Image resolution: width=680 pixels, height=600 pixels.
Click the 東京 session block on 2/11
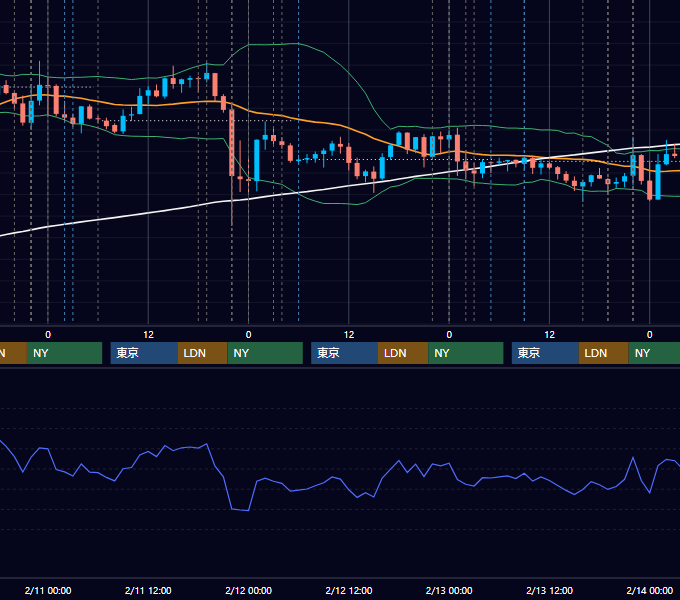(x=144, y=353)
